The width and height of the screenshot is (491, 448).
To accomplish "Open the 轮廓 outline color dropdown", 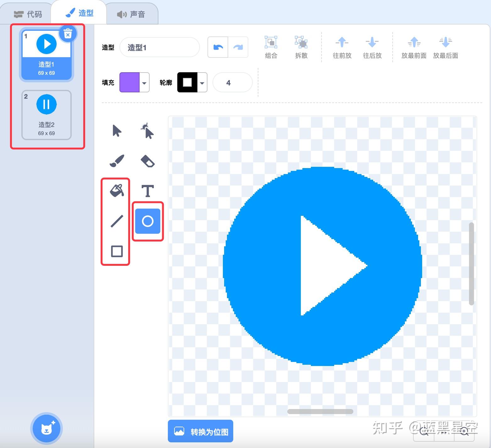I will point(201,82).
